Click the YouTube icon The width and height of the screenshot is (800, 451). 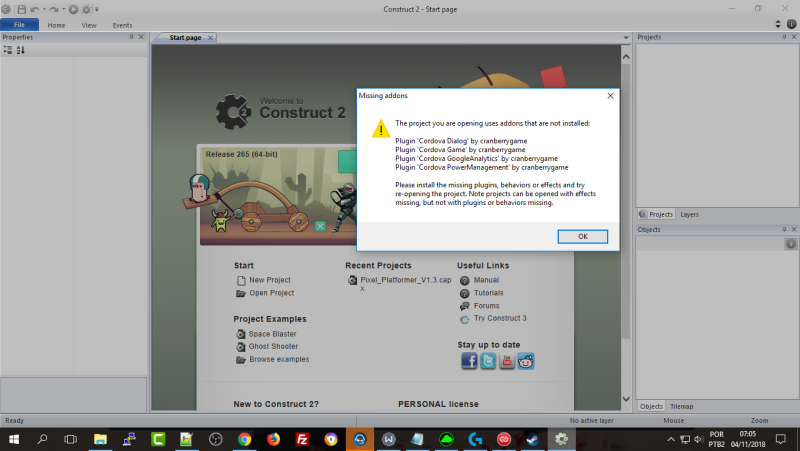[x=507, y=361]
